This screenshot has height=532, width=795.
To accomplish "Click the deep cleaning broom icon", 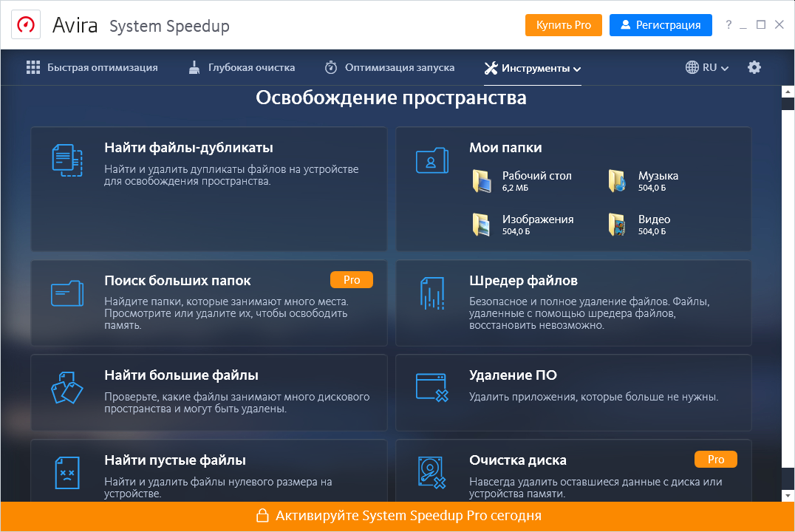I will [194, 67].
